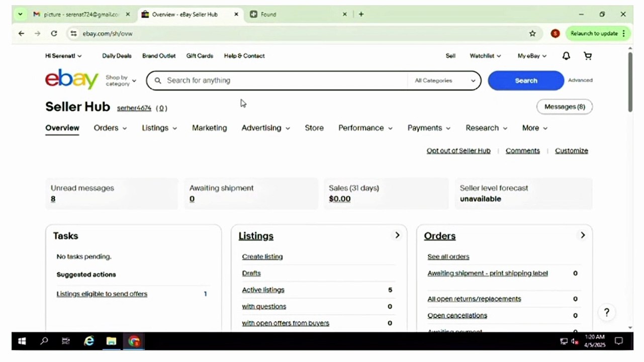Open Task View on the taskbar
This screenshot has height=362, width=644.
[66, 341]
